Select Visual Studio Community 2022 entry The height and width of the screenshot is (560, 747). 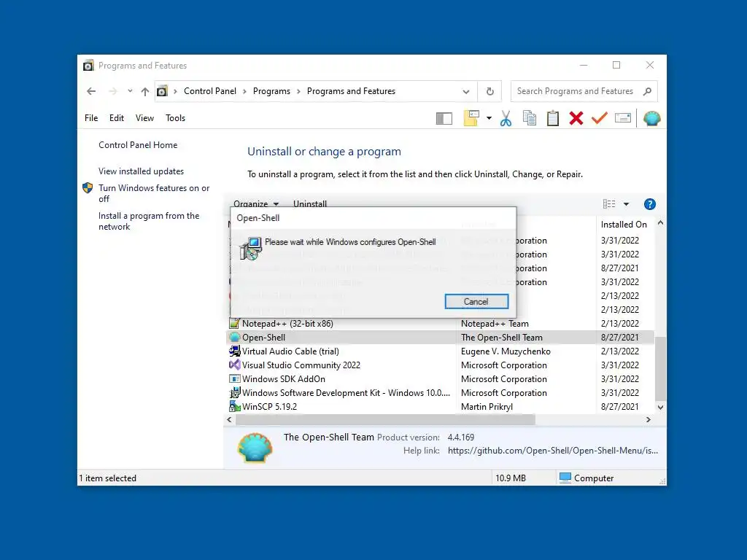tap(440, 365)
